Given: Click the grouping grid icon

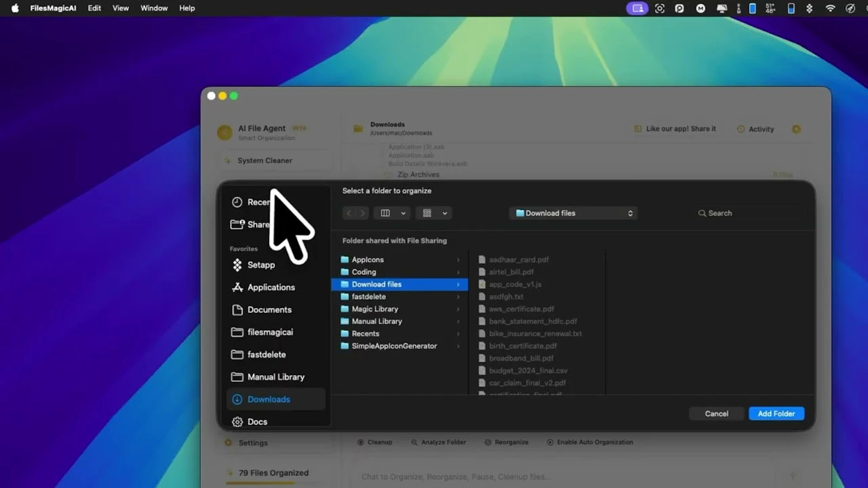Looking at the screenshot, I should (427, 213).
